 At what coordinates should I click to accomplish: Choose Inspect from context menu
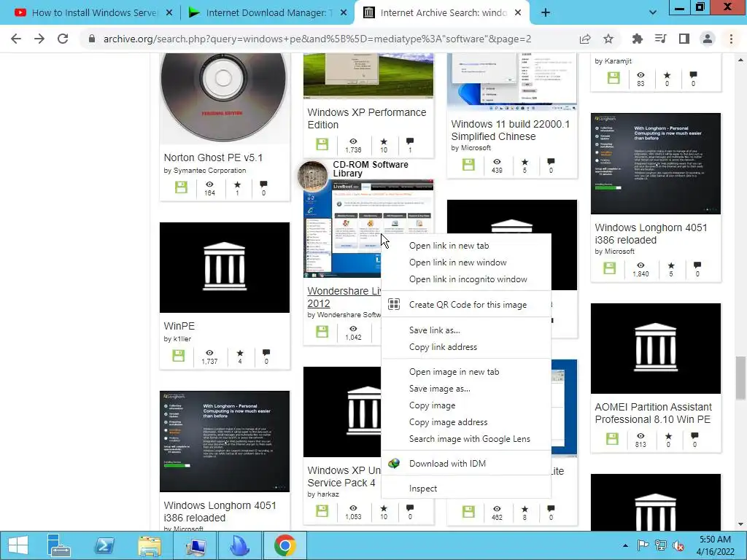(466, 489)
